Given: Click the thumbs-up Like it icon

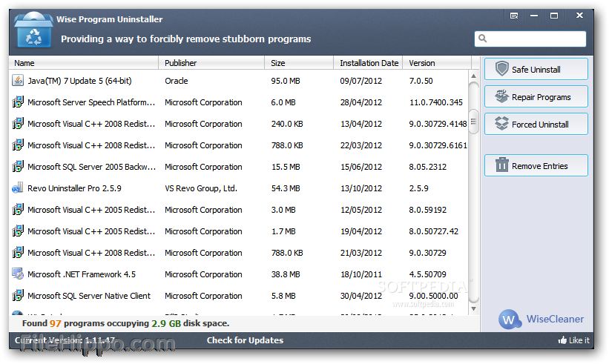Looking at the screenshot, I should pos(562,340).
